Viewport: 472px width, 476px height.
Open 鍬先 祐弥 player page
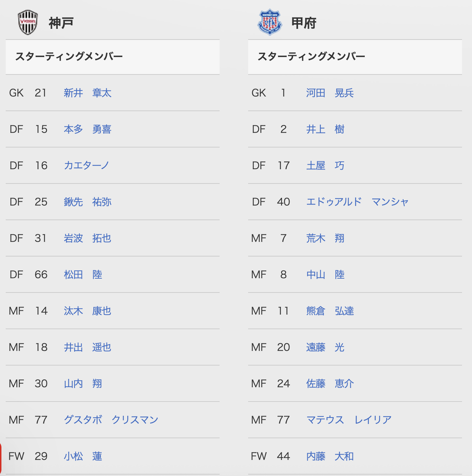click(x=88, y=202)
